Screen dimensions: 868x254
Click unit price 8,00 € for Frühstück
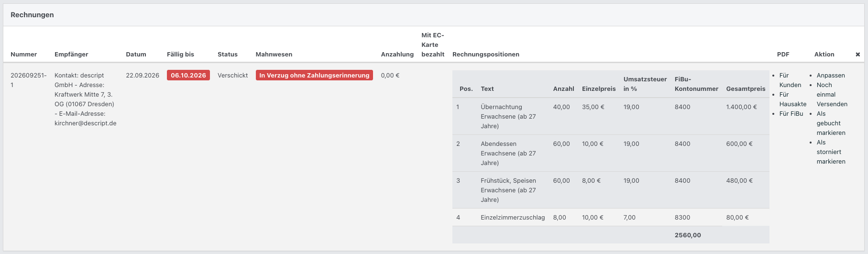coord(591,181)
